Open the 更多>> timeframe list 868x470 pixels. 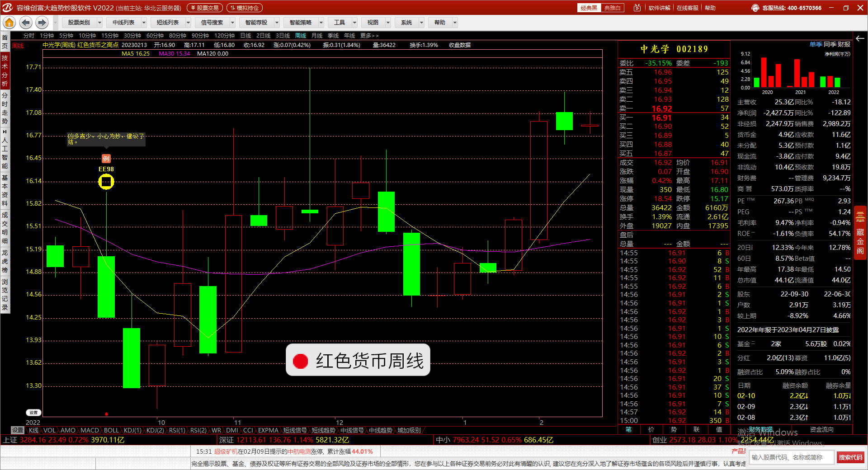(x=369, y=35)
